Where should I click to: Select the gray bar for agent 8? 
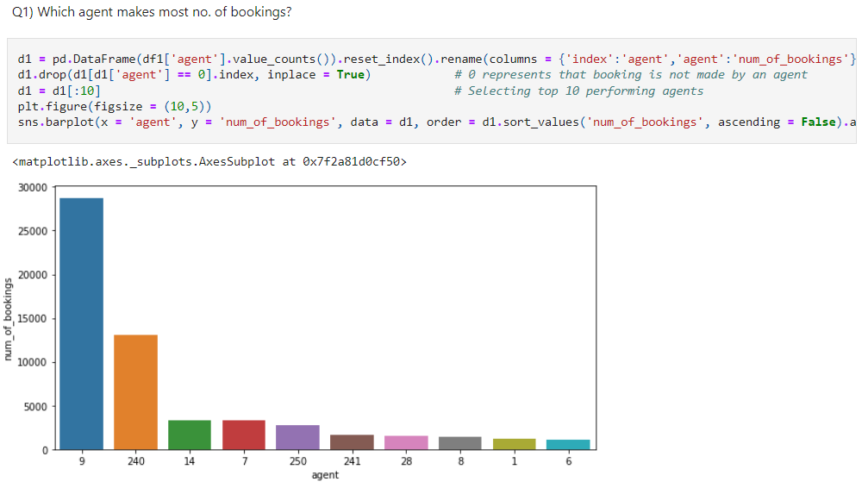pyautogui.click(x=460, y=443)
